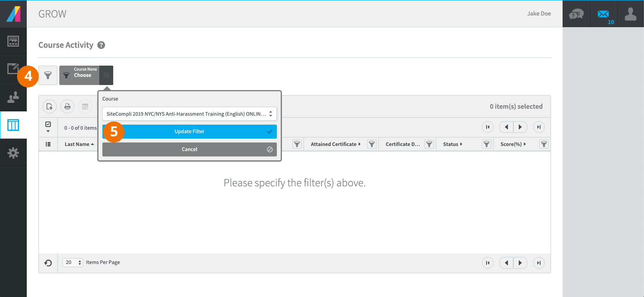The height and width of the screenshot is (297, 644).
Task: Expand the select-all dropdown arrow
Action: 48,131
